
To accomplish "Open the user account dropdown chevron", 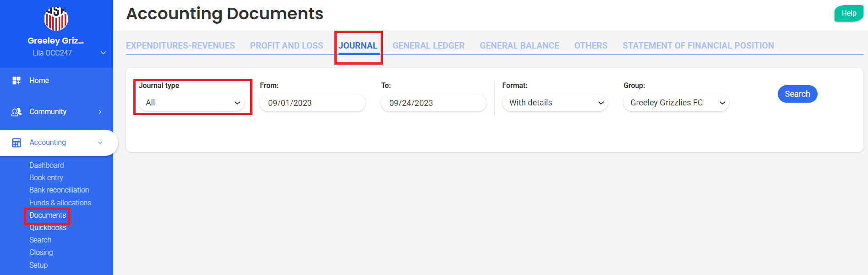I will [103, 53].
